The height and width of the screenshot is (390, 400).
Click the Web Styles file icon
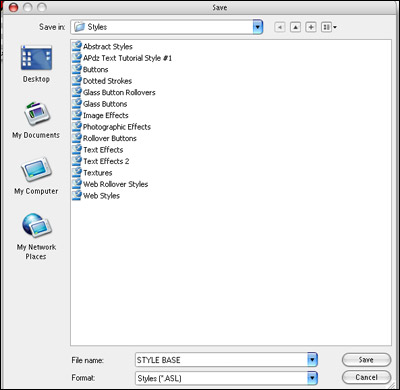(x=77, y=196)
